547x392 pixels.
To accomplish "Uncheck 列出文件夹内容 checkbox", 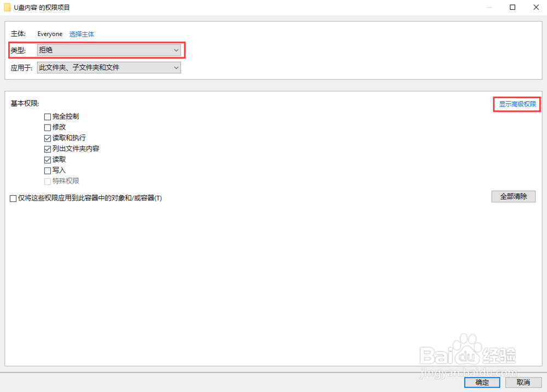I will point(48,149).
